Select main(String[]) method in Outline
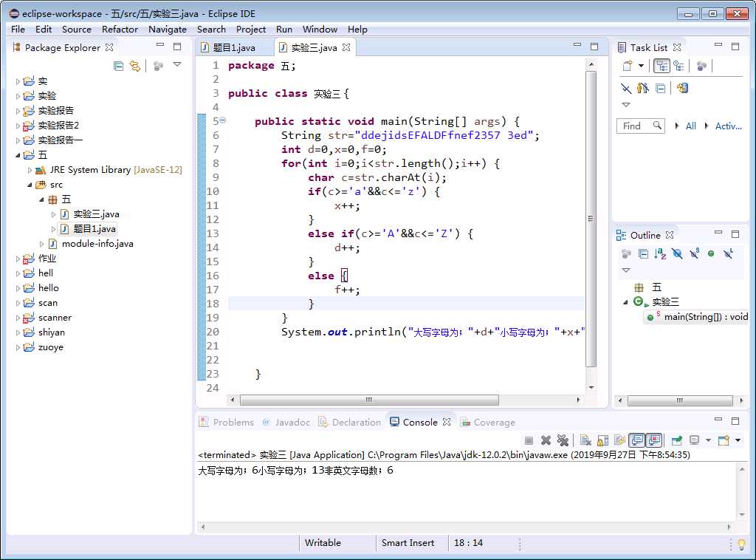Viewport: 756px width, 560px height. point(697,317)
